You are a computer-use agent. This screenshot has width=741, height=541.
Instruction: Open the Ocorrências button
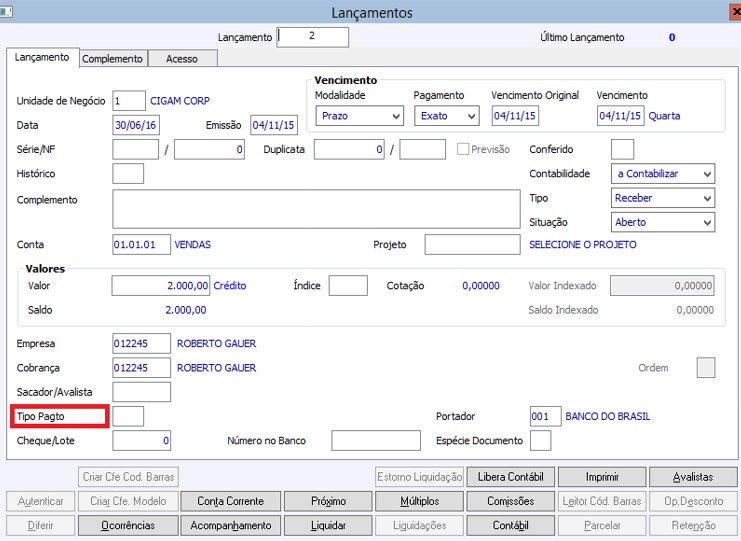(128, 525)
